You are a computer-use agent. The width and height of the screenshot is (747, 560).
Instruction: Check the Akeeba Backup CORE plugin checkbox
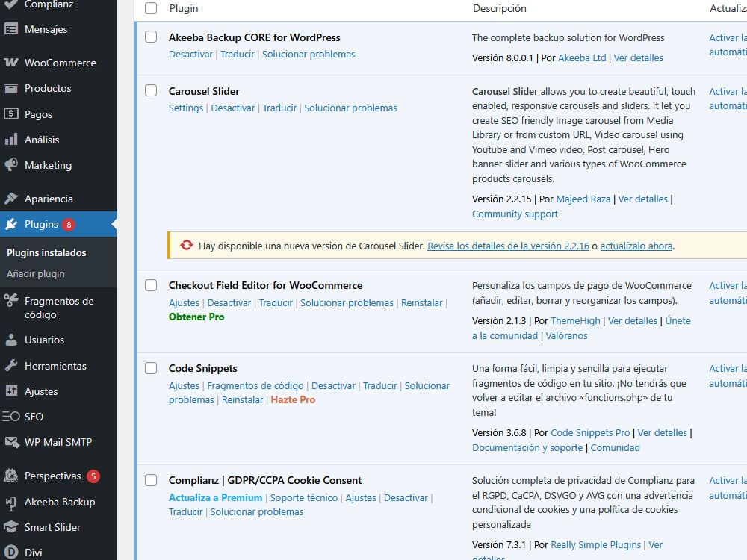point(151,37)
